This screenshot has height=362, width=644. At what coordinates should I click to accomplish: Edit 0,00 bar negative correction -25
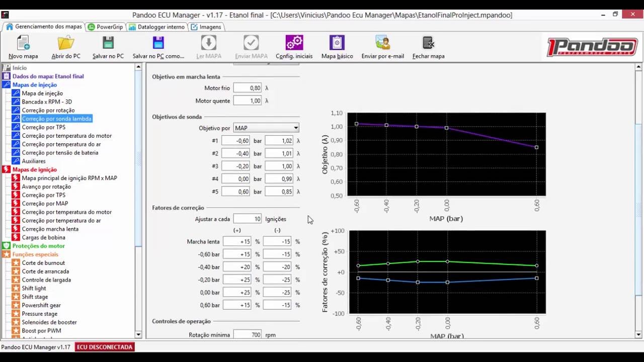click(x=277, y=292)
